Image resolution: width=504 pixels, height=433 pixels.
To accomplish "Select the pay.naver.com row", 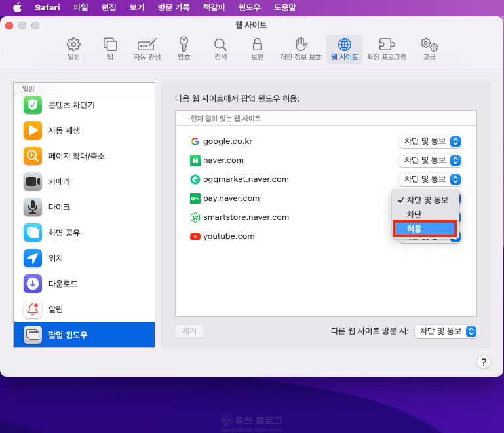I will pos(326,198).
